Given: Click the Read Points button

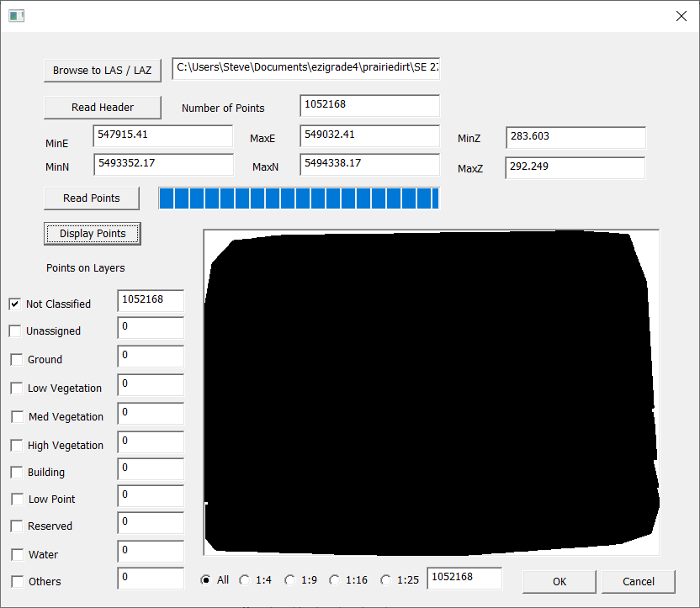Looking at the screenshot, I should point(91,198).
